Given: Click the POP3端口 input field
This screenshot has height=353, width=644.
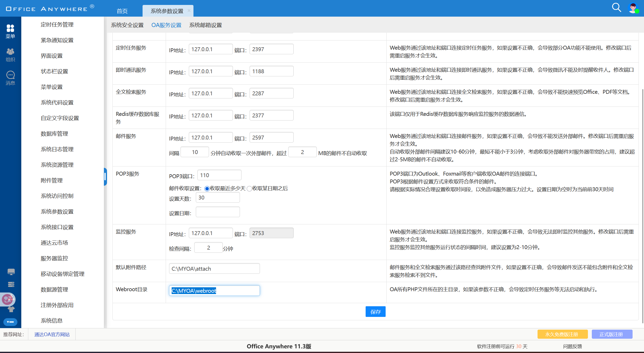Looking at the screenshot, I should [219, 175].
